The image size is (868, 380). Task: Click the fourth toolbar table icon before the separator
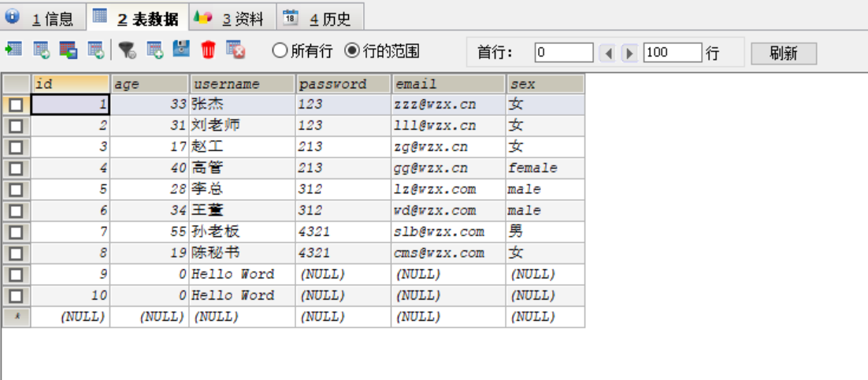[x=96, y=50]
